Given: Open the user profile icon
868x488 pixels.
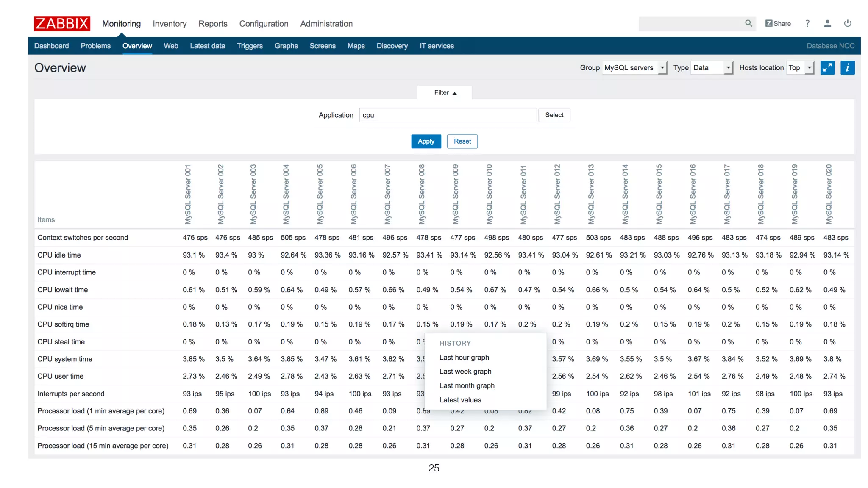Looking at the screenshot, I should 827,24.
